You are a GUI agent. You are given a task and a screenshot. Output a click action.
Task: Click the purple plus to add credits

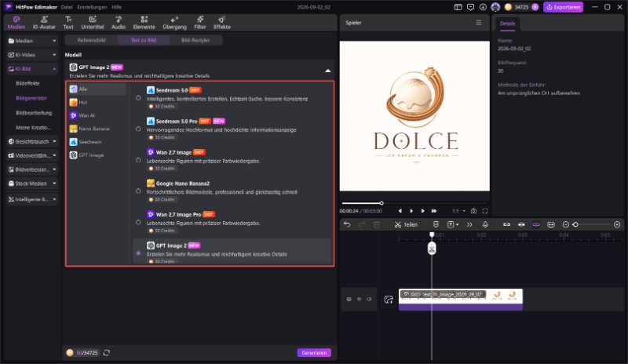tap(535, 7)
